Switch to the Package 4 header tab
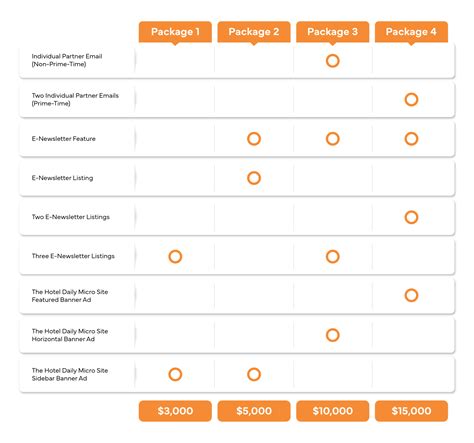Image resolution: width=474 pixels, height=443 pixels. click(411, 32)
